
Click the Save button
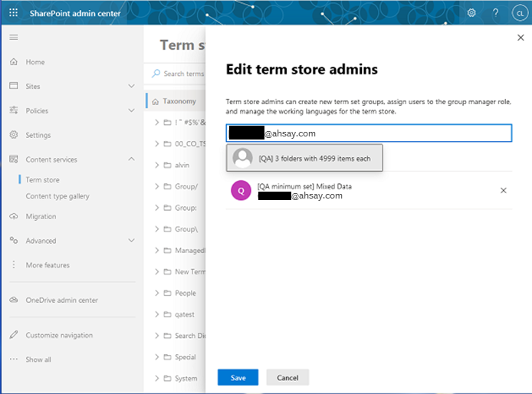pos(238,378)
